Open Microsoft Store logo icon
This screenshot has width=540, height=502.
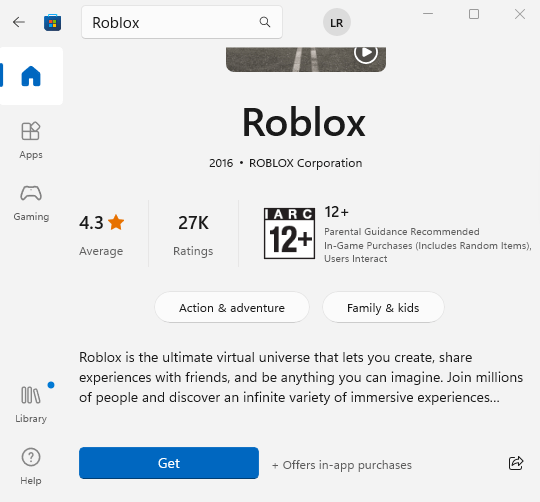(x=52, y=23)
